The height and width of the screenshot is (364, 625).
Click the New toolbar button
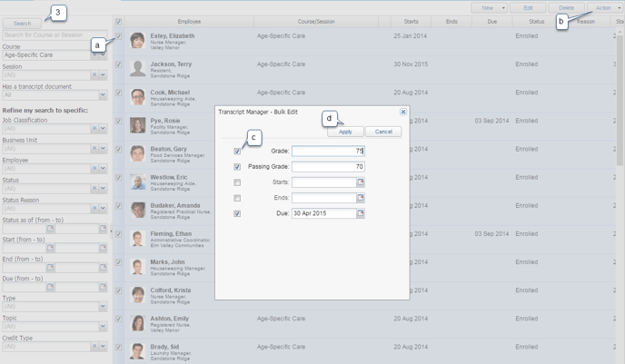click(x=487, y=8)
